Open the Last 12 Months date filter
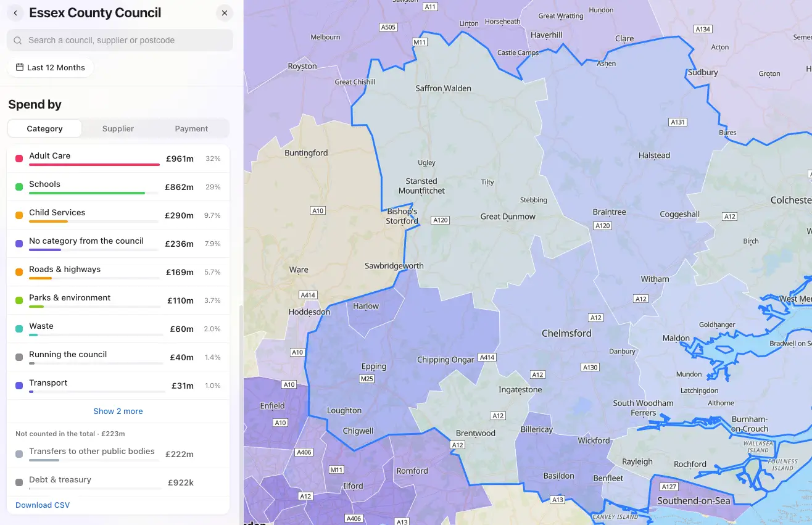This screenshot has width=812, height=525. (51, 67)
